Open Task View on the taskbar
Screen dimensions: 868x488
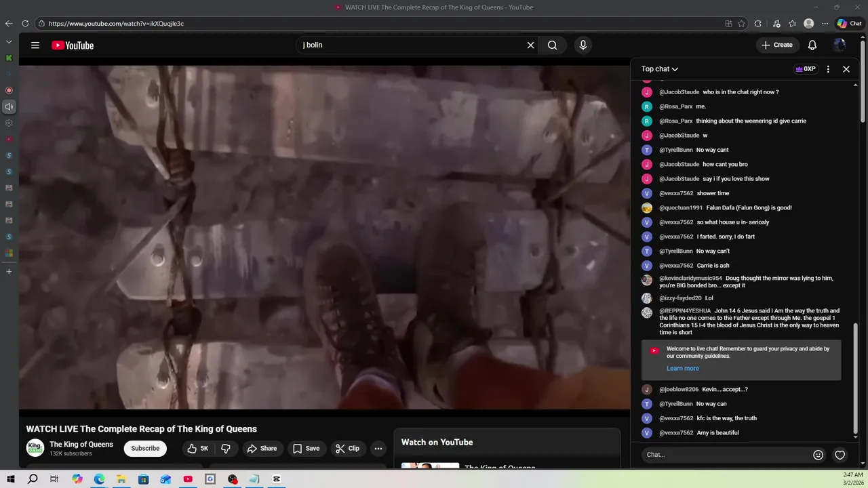pos(54,479)
